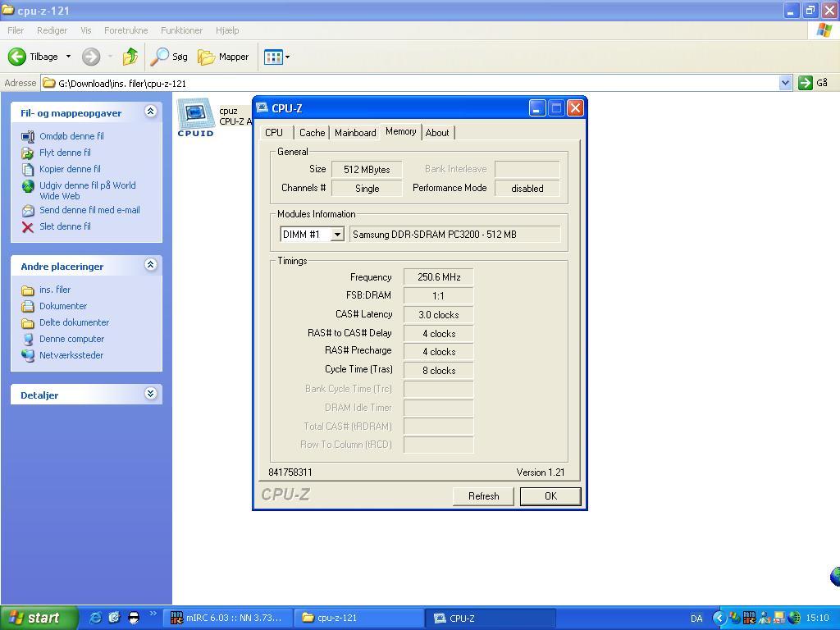Viewport: 840px width, 630px height.
Task: Open Søg search tool
Action: (x=169, y=57)
